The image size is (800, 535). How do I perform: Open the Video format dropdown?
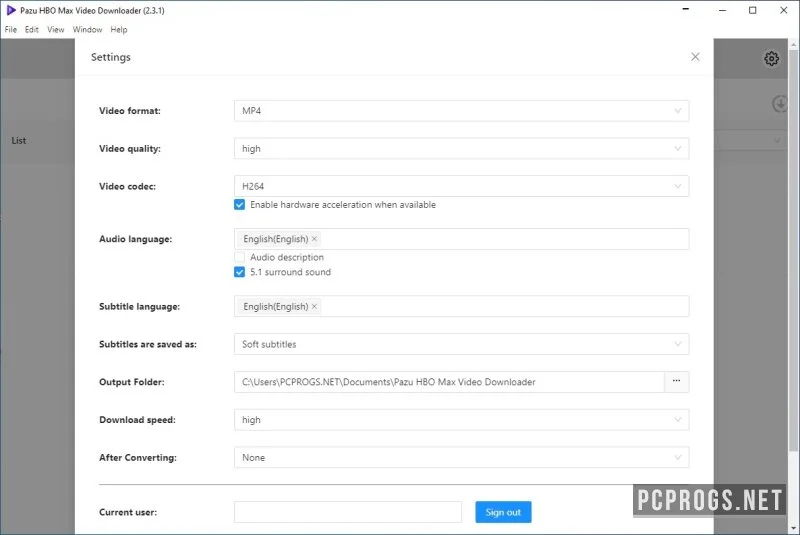461,111
